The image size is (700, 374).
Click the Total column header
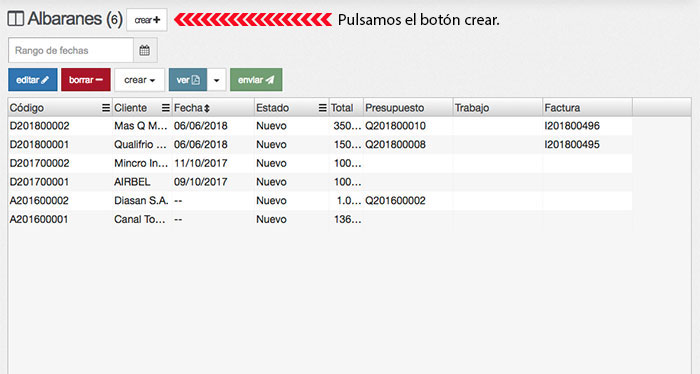(x=346, y=108)
